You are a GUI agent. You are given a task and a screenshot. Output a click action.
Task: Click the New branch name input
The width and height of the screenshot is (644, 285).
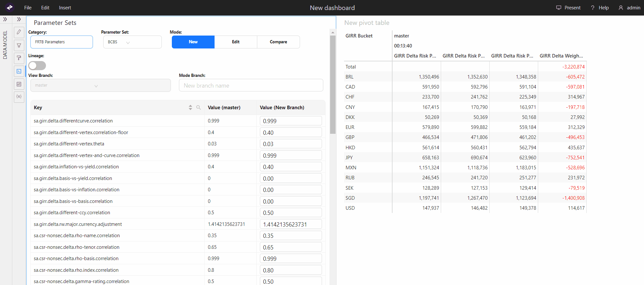coord(251,85)
